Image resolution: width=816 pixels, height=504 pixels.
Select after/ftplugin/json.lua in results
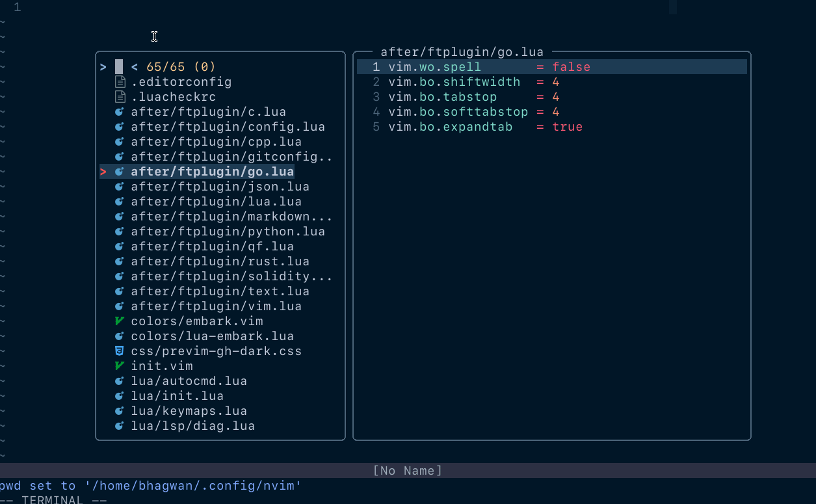point(220,187)
